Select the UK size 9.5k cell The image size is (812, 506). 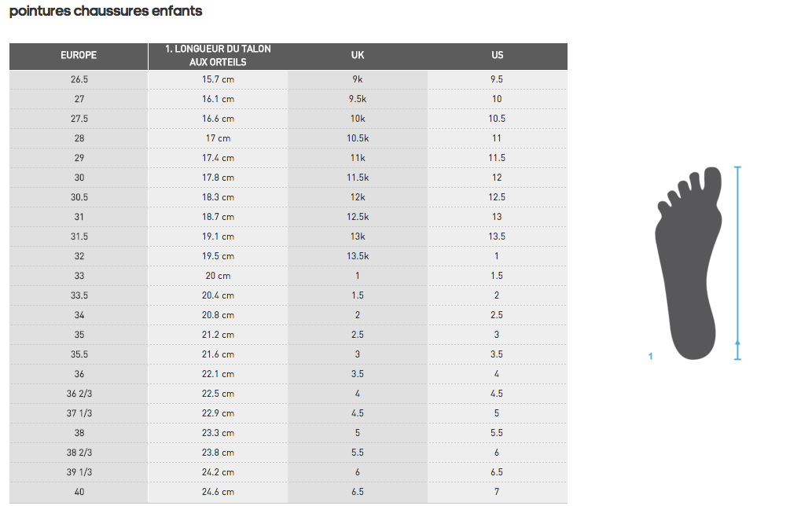[x=358, y=99]
